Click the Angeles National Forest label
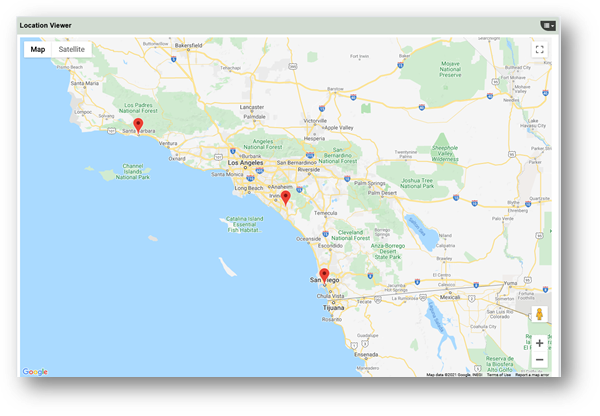 tap(263, 144)
